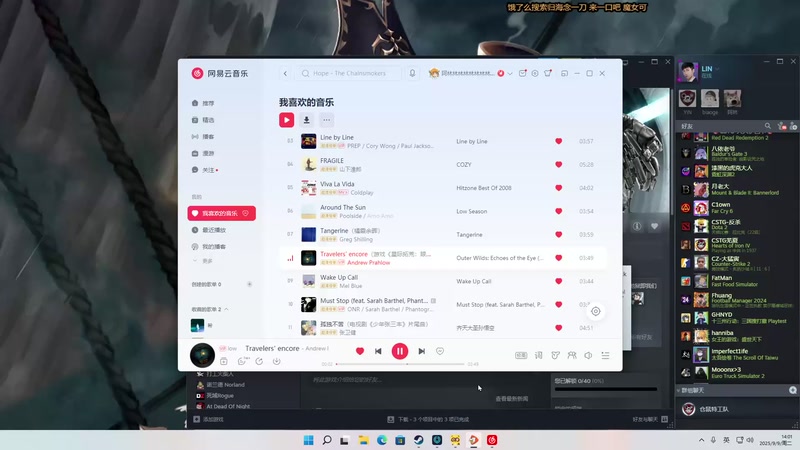Go back with the left arrow button

tap(285, 73)
